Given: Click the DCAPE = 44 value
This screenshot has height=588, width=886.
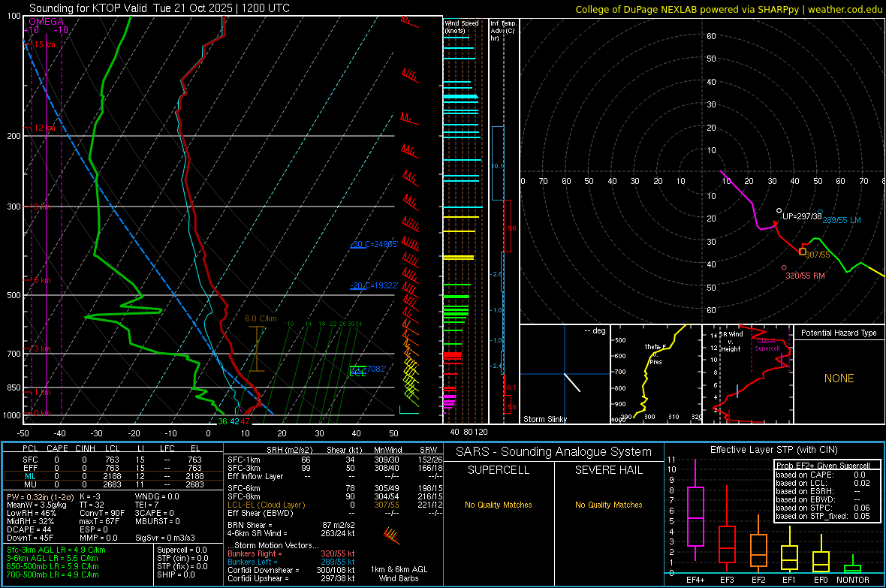Looking at the screenshot, I should (29, 529).
